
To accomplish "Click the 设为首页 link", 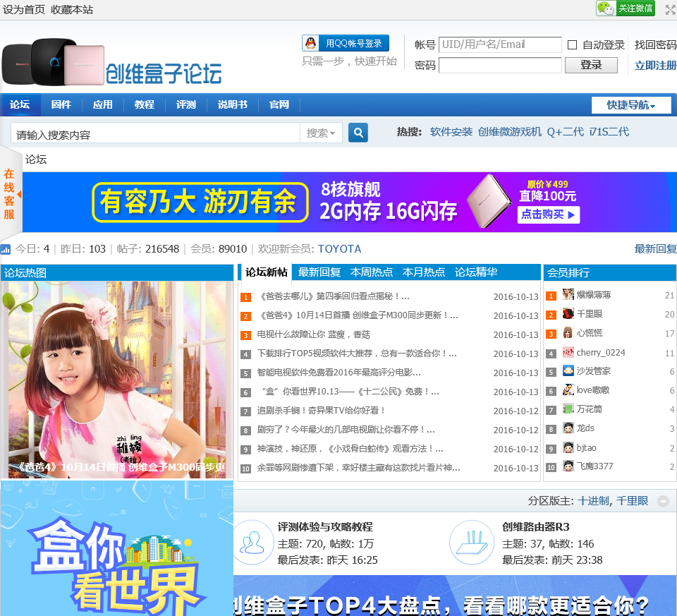I will click(24, 9).
